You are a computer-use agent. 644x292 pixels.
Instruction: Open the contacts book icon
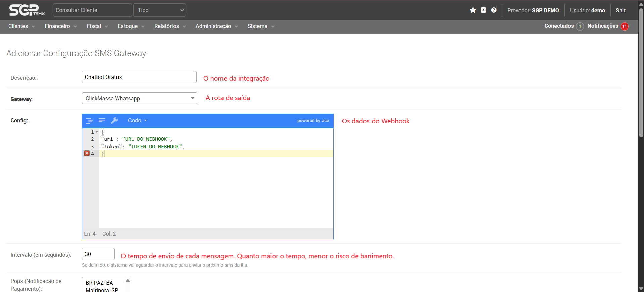483,10
